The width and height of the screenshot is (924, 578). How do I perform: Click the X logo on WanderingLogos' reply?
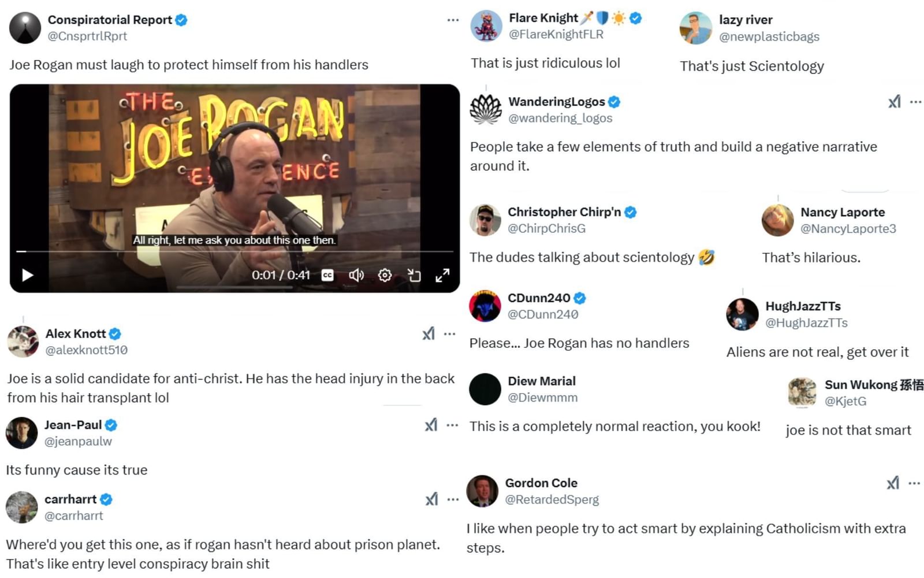tap(895, 102)
